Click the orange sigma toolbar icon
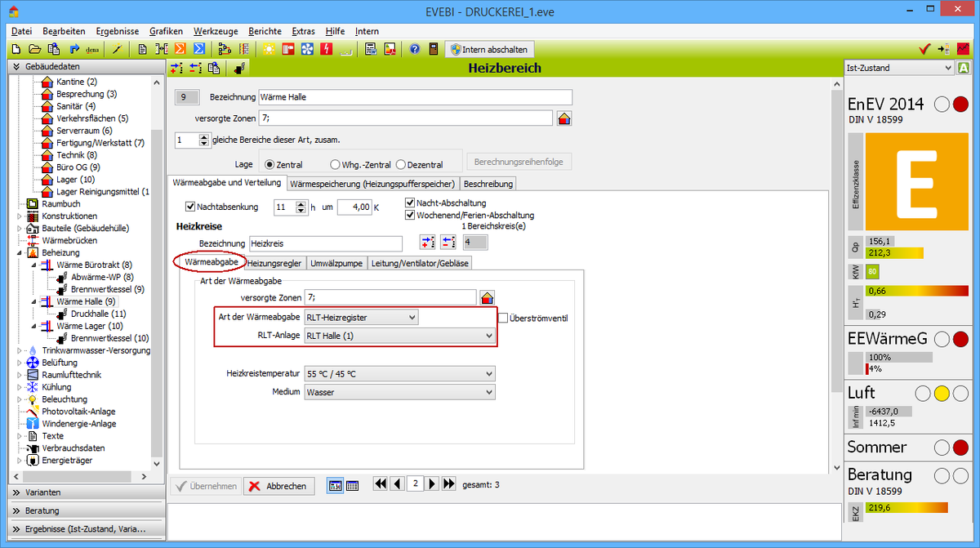 (180, 49)
